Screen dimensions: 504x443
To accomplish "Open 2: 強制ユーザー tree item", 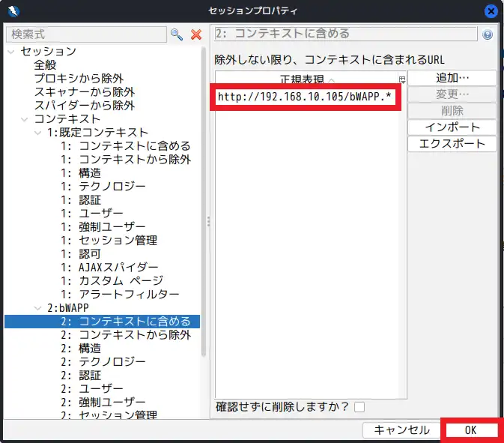I will 103,403.
